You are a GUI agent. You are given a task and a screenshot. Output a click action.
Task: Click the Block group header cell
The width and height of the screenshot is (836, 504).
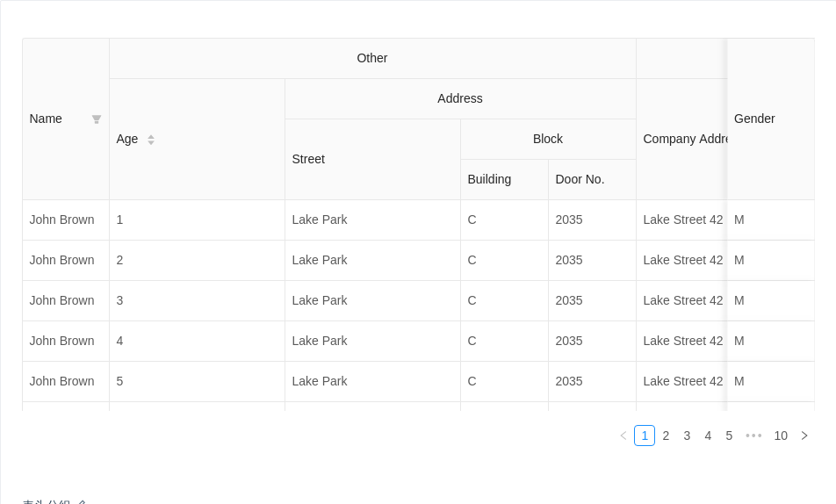[548, 139]
